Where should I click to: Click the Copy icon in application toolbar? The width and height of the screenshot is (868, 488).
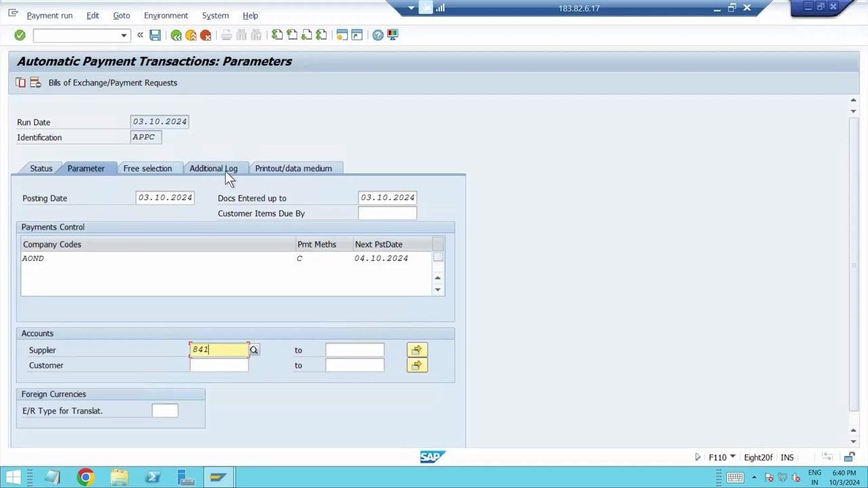[21, 83]
